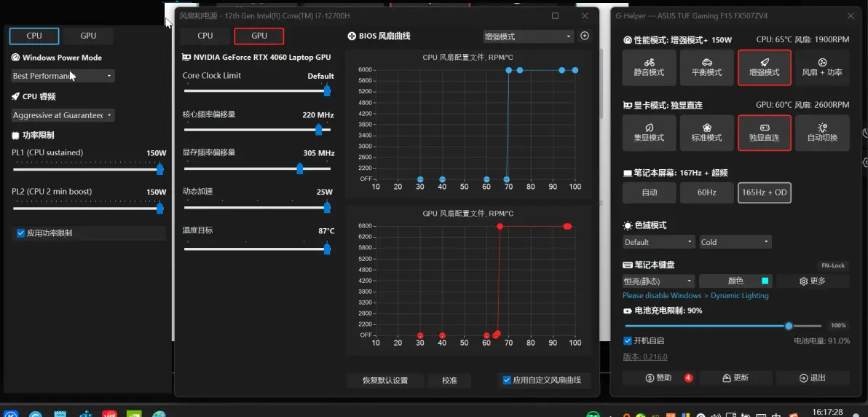Image resolution: width=868 pixels, height=417 pixels.
Task: Click the taskbar clock showing 16:17:28
Action: pos(827,412)
